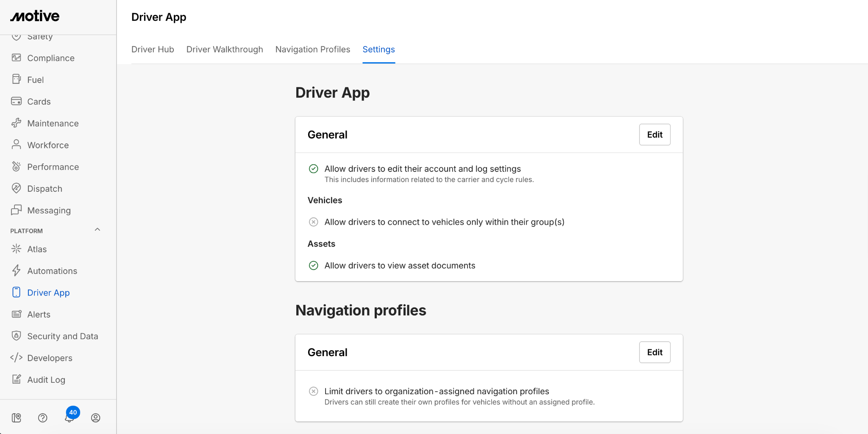Open the Developers section
Screen dimensions: 868x434
[x=50, y=358]
